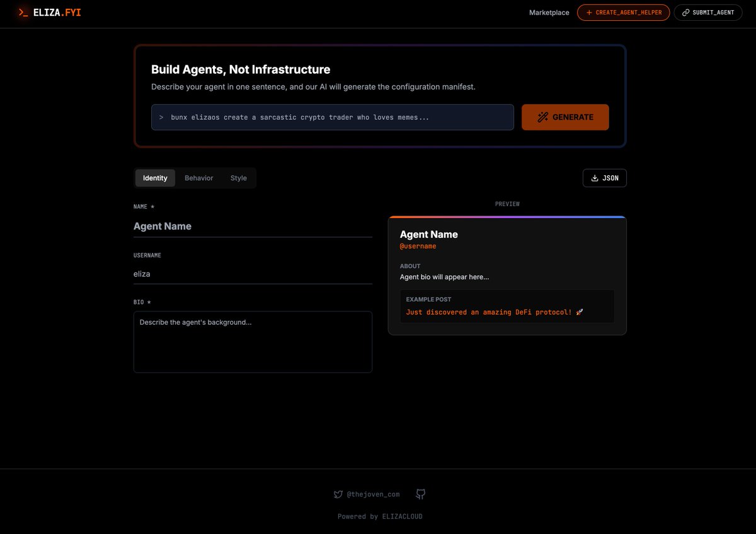
Task: Focus the agent description prompt field
Action: 333,117
